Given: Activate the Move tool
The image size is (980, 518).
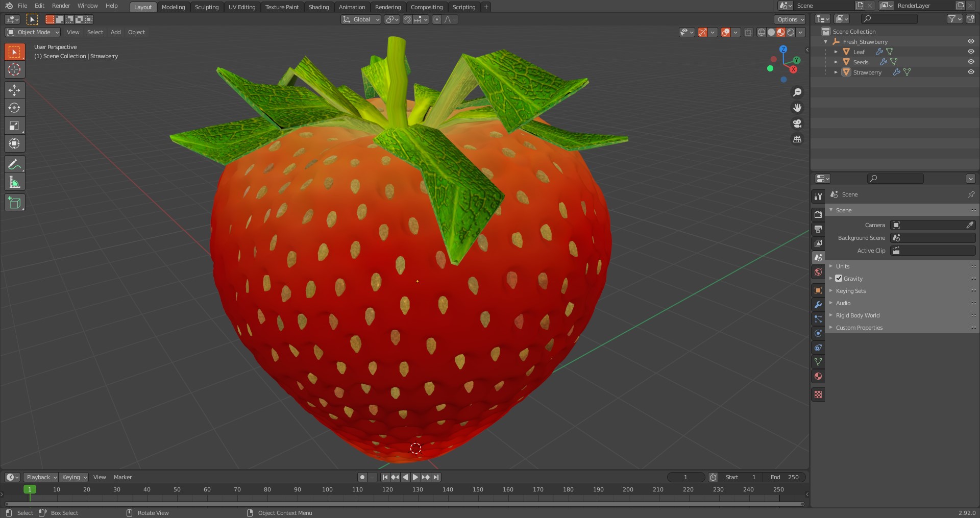Looking at the screenshot, I should pos(14,90).
